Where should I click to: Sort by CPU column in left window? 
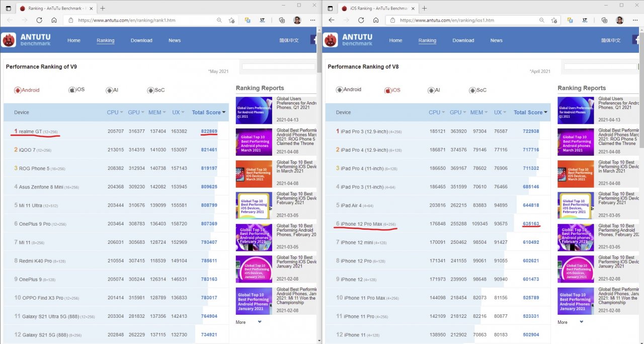tap(115, 112)
